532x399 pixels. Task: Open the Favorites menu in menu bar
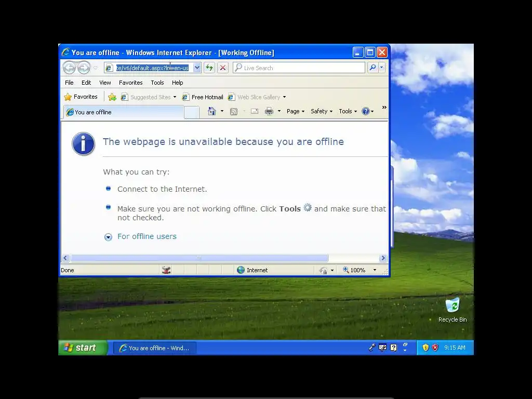[130, 83]
